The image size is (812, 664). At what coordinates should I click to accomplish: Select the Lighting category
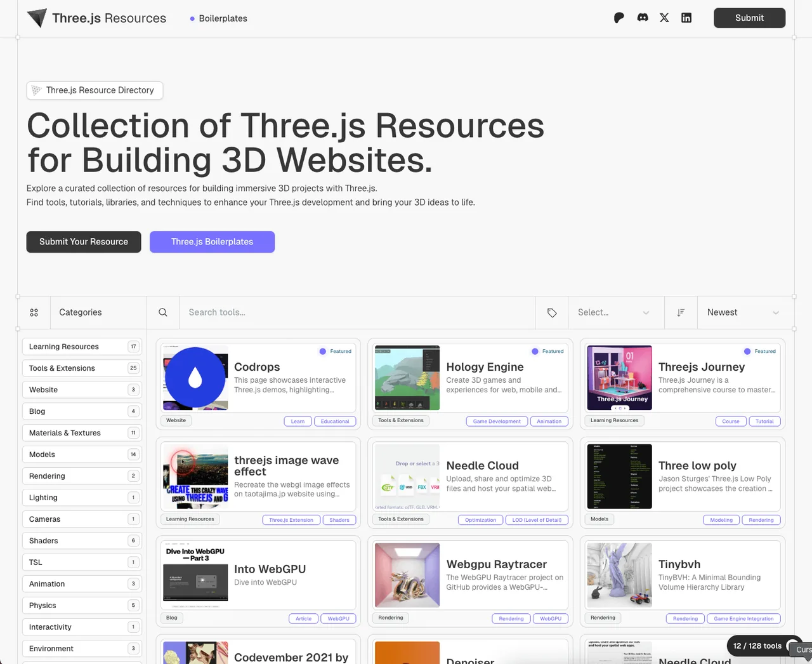coord(82,498)
